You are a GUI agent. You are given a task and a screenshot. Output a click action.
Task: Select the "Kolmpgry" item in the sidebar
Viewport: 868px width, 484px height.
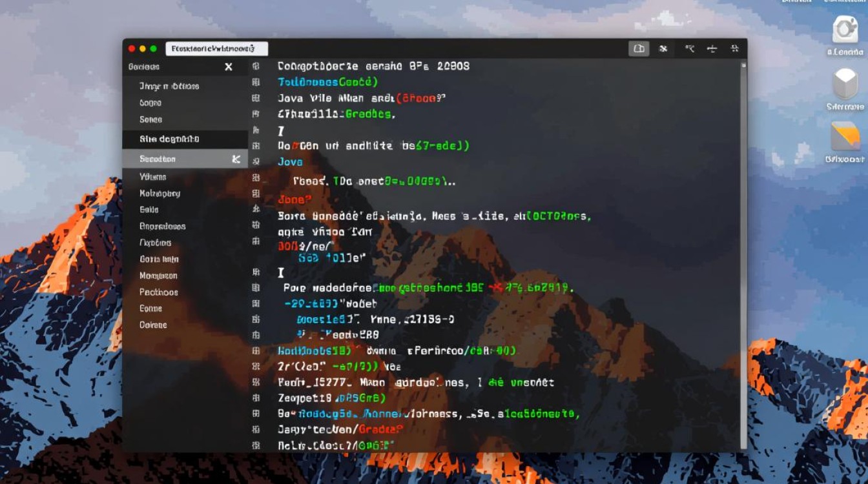[x=160, y=194]
